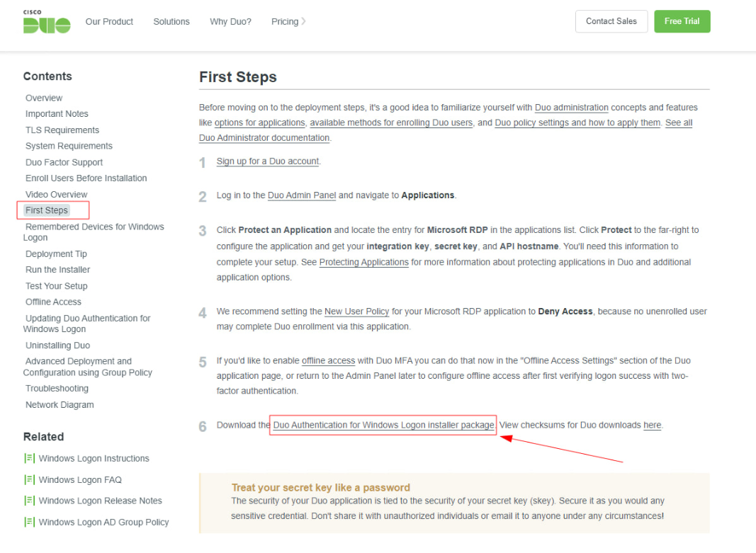Select First Steps in Contents
The height and width of the screenshot is (553, 756).
pyautogui.click(x=47, y=210)
